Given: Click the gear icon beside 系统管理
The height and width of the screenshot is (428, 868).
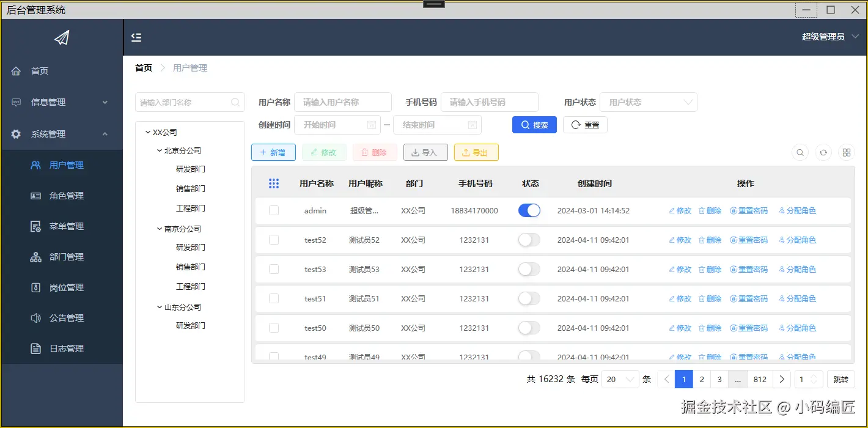Looking at the screenshot, I should [x=16, y=134].
